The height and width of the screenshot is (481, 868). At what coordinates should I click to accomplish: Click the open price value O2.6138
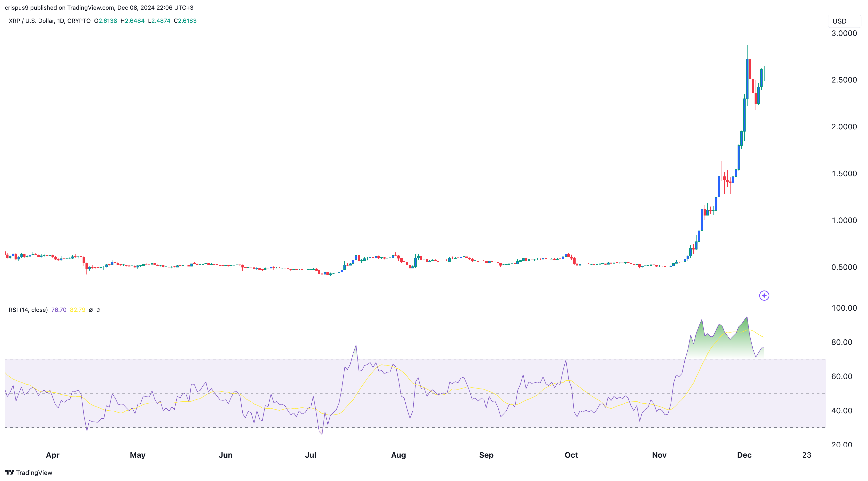click(105, 21)
